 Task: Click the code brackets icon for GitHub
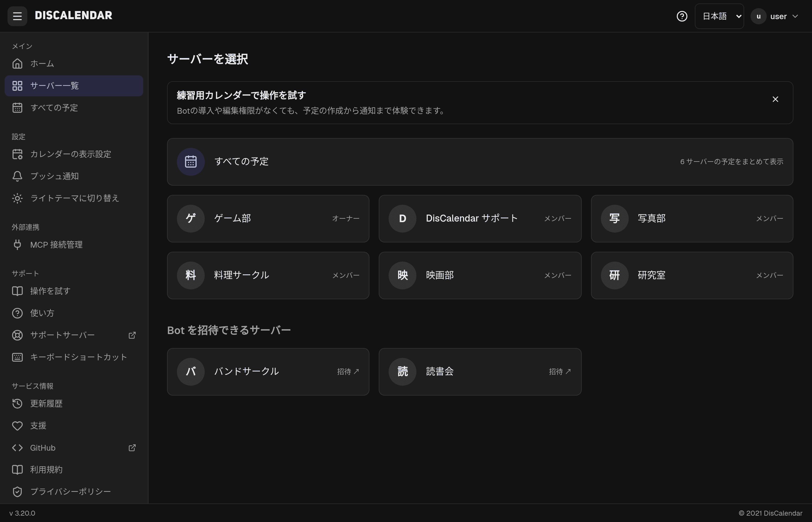tap(17, 448)
